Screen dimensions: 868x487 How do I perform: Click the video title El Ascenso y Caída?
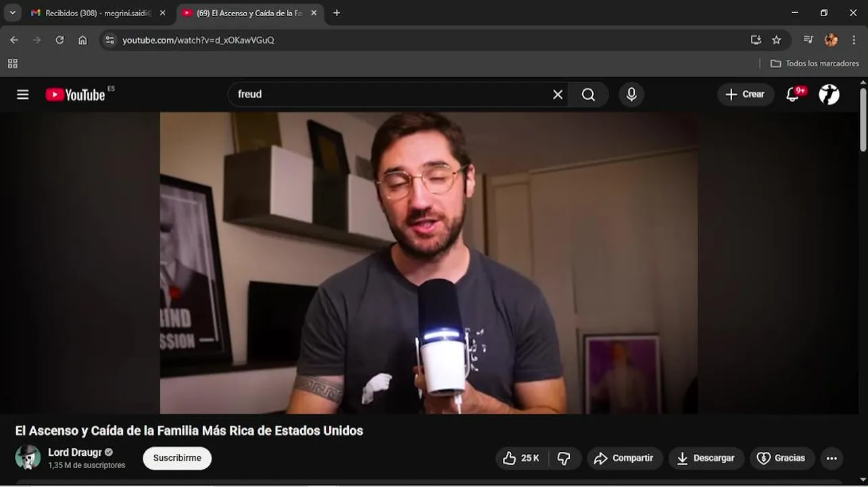pyautogui.click(x=189, y=431)
